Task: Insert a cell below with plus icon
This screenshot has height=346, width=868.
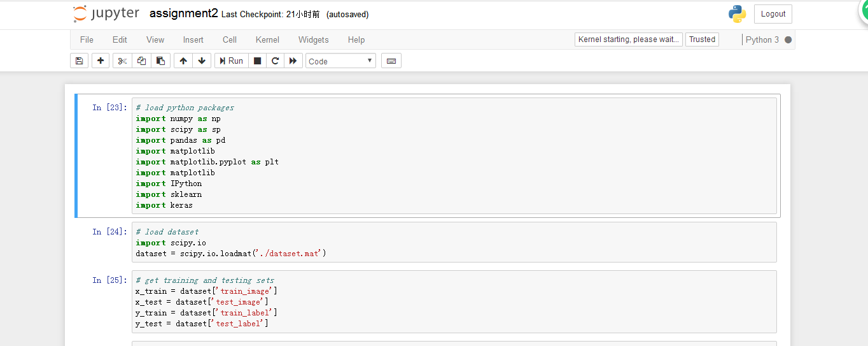Action: 101,61
